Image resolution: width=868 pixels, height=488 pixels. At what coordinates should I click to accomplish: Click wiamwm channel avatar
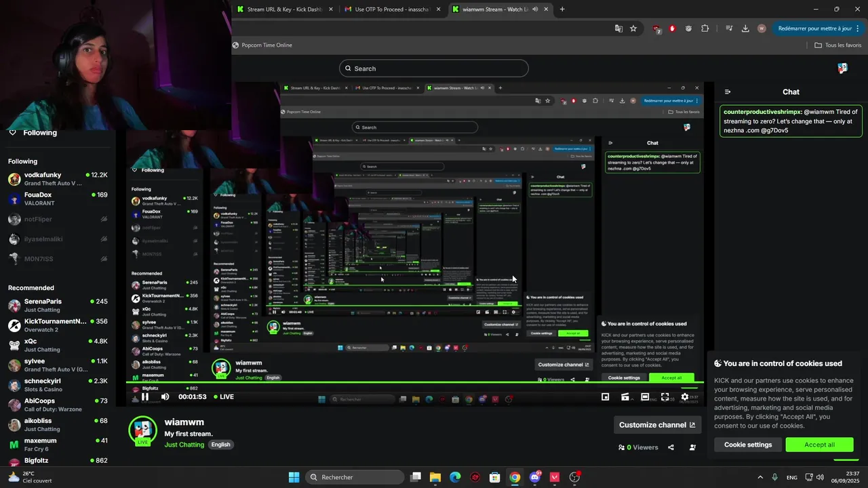142,432
